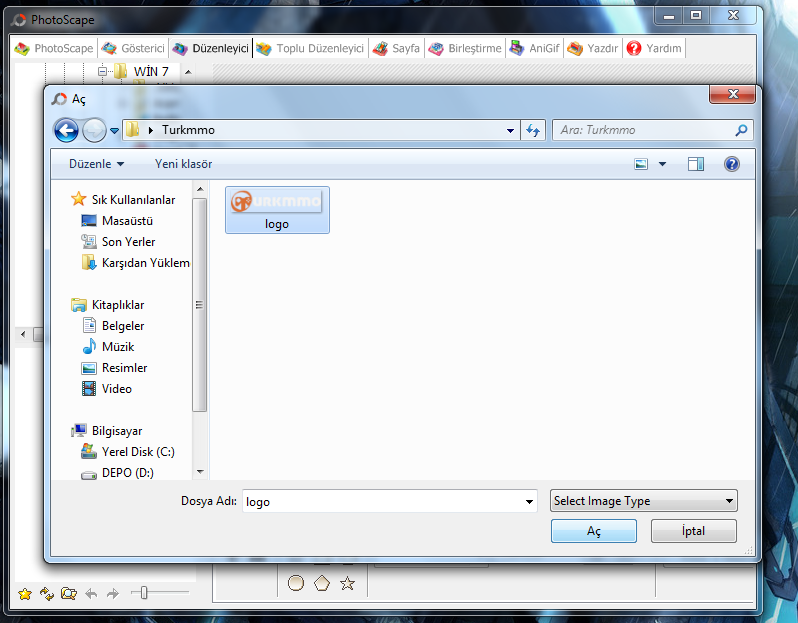The height and width of the screenshot is (623, 798).
Task: Open the Belgeler library
Action: pos(113,326)
